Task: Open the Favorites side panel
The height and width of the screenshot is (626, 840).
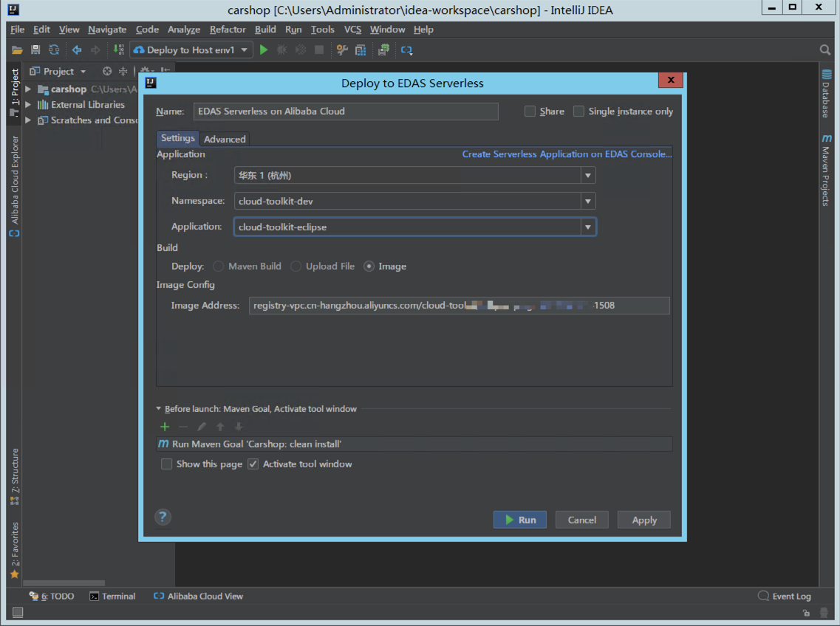Action: (15, 550)
